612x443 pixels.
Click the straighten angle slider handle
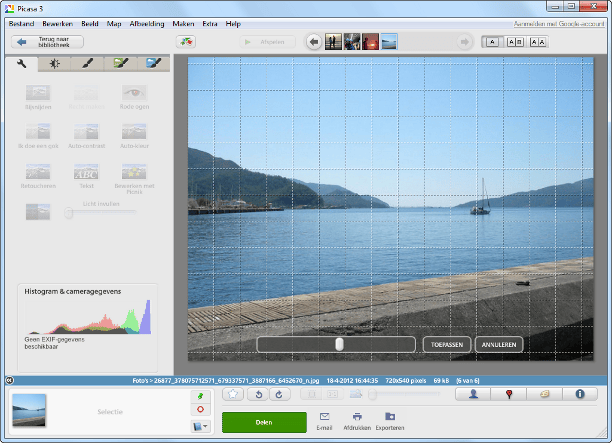pyautogui.click(x=340, y=344)
